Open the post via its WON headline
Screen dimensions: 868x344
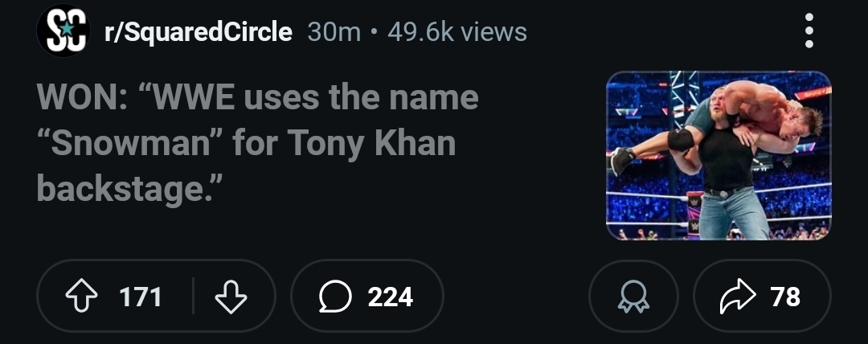click(257, 98)
